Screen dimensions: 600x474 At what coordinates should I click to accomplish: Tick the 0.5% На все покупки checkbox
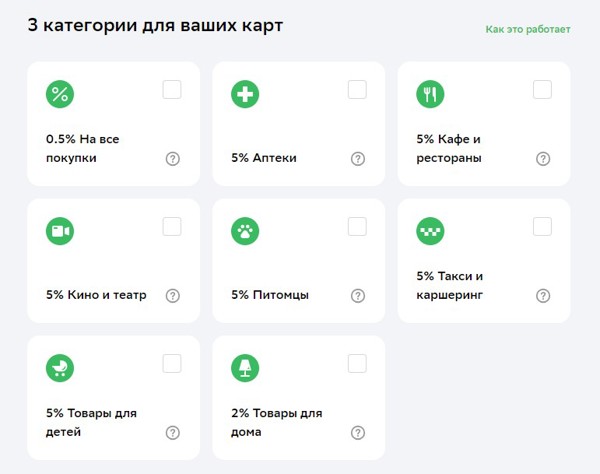(172, 90)
